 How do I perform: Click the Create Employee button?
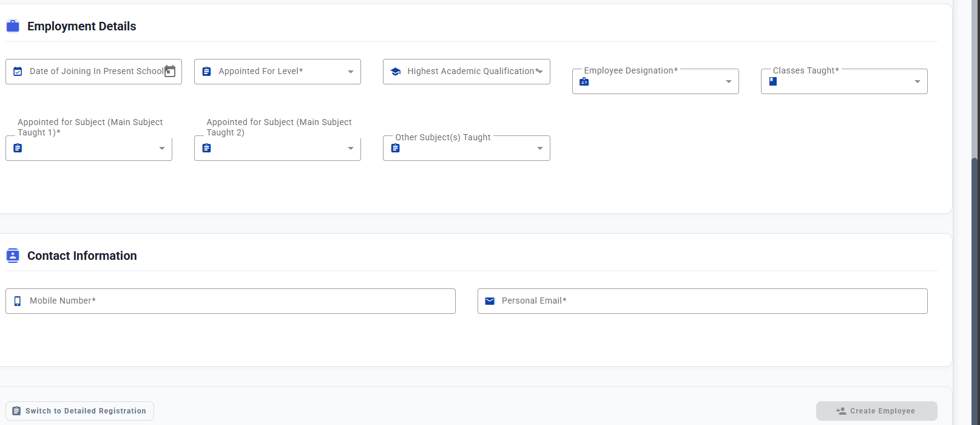877,411
